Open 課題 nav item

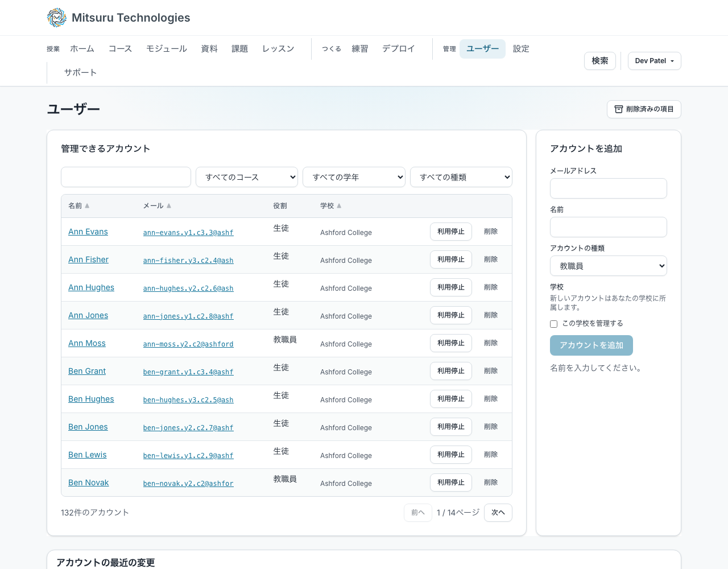coord(239,49)
